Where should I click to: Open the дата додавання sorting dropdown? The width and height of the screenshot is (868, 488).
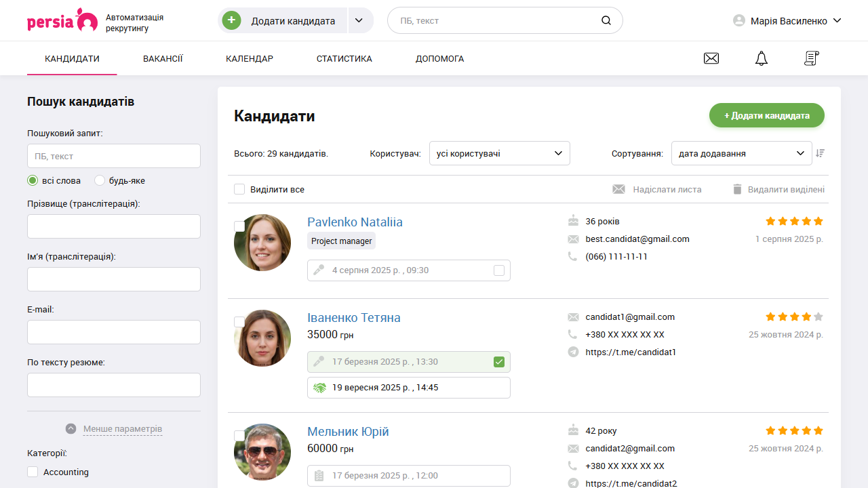741,153
